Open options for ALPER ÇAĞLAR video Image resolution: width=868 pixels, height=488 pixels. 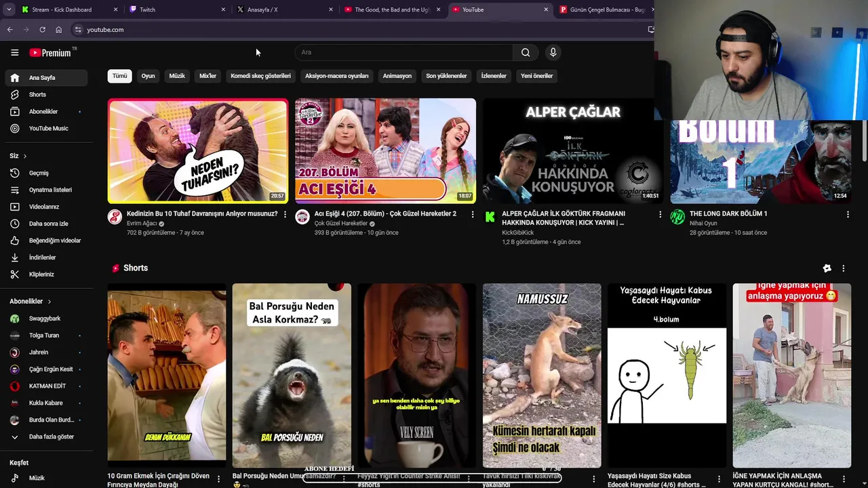[660, 214]
